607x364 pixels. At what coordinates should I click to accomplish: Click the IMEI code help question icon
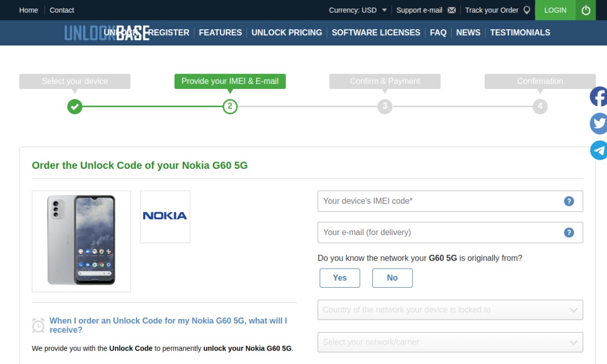tap(569, 201)
